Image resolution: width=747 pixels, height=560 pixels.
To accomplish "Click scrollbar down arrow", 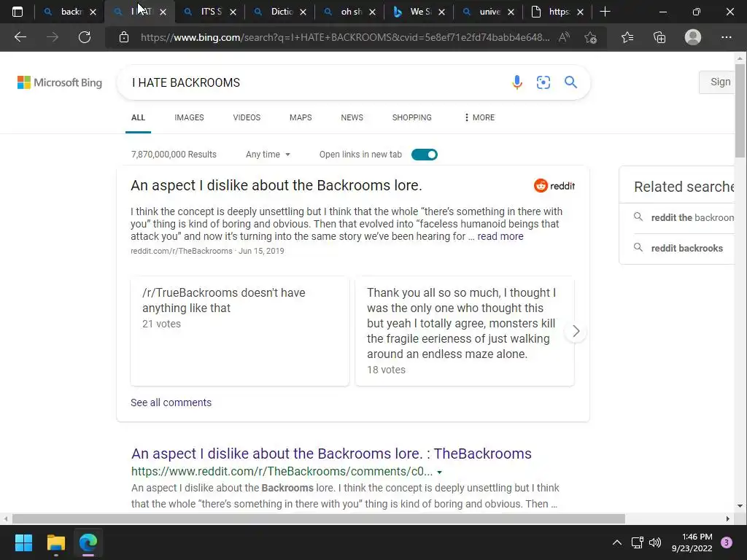I will pos(740,506).
